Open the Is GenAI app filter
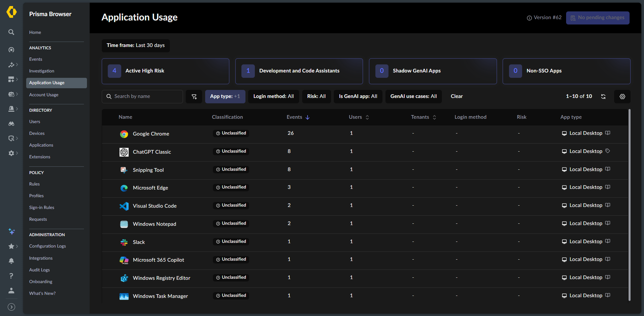This screenshot has height=316, width=644. tap(358, 97)
